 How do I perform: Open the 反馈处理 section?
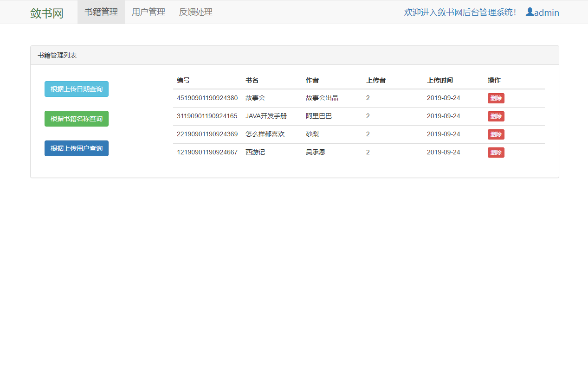point(195,12)
